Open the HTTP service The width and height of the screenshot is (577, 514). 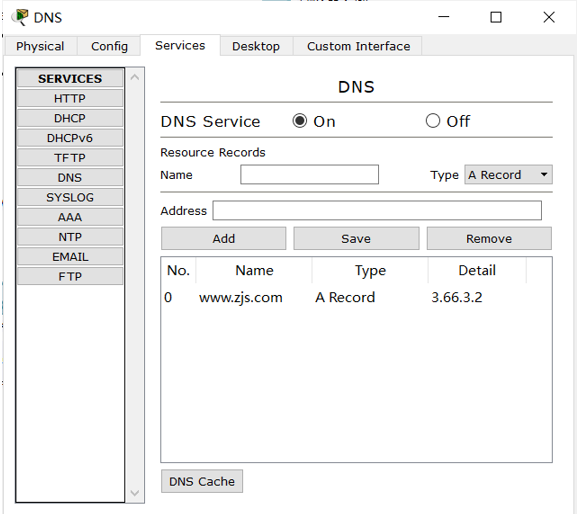pos(70,99)
